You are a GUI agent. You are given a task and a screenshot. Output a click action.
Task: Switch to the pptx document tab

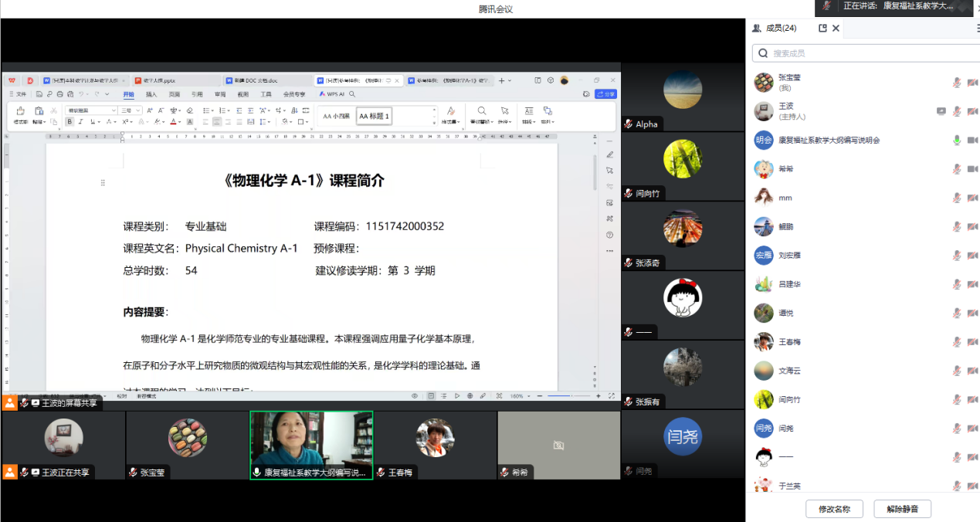tap(176, 80)
